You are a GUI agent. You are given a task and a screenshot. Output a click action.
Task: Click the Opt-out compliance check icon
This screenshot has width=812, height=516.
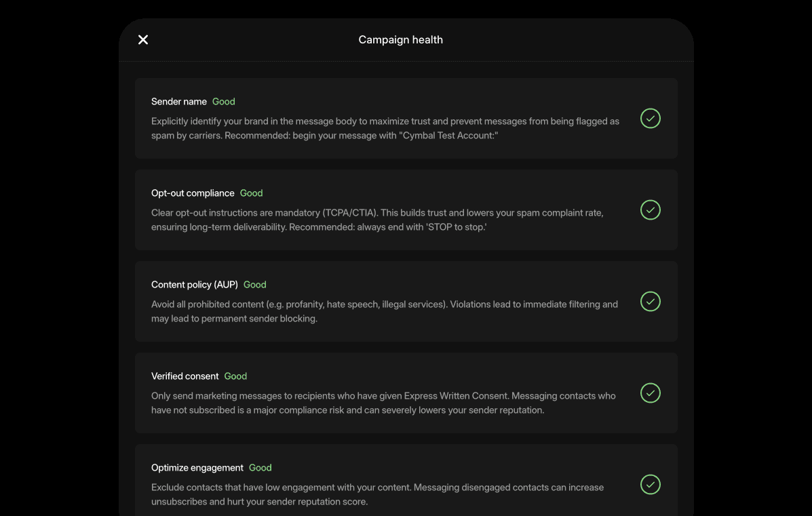650,210
